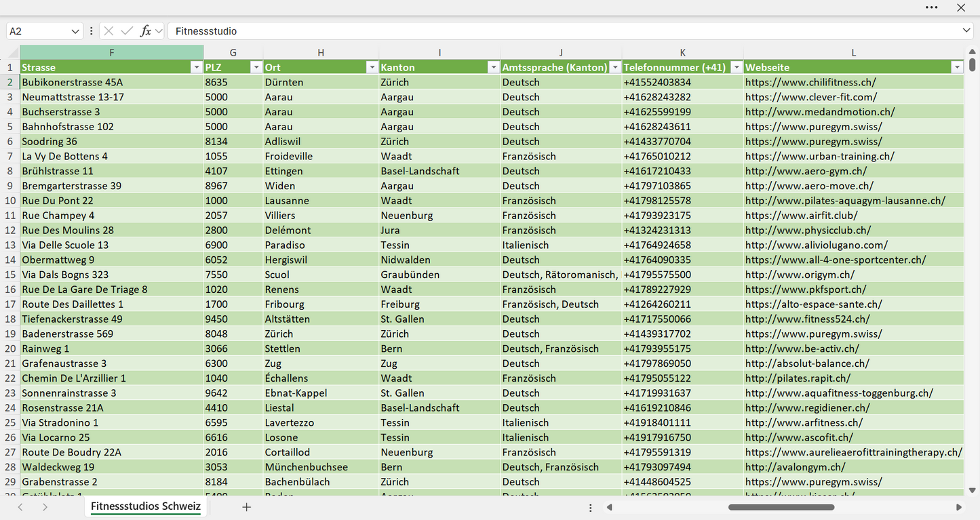Image resolution: width=980 pixels, height=520 pixels.
Task: Open the PLZ column filter dropdown
Action: point(256,67)
